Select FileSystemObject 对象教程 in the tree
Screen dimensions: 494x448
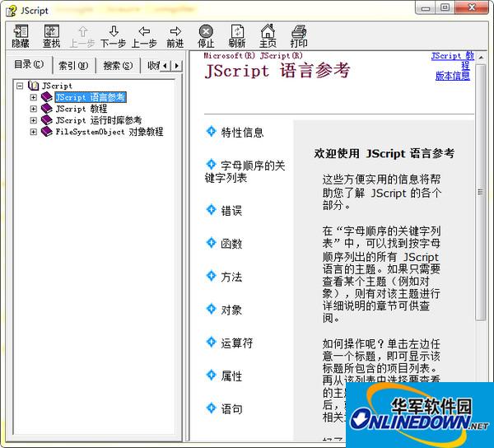(110, 132)
